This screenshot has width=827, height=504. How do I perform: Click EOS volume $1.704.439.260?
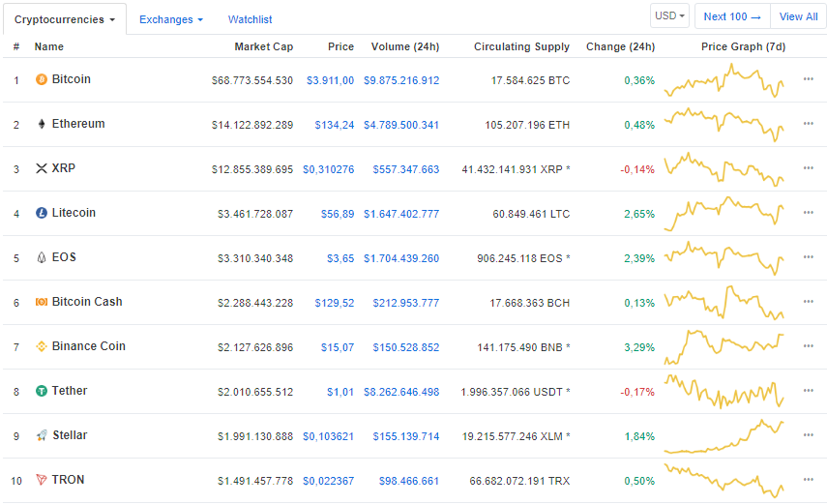pos(401,258)
